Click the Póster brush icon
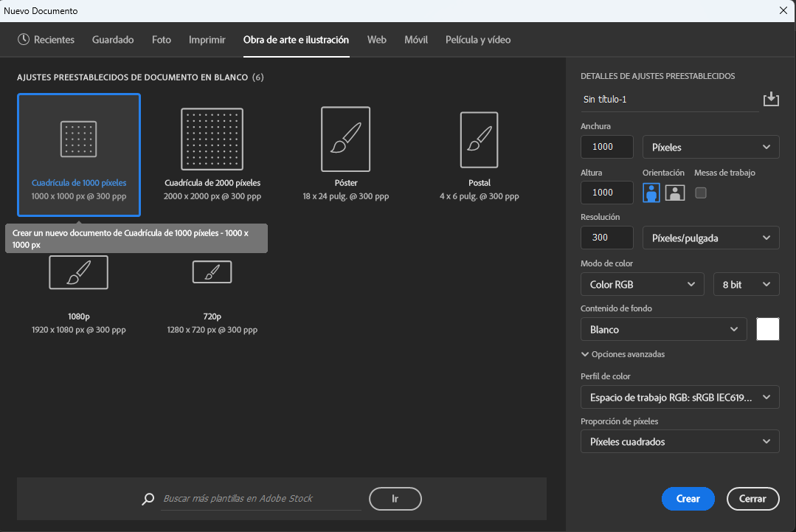Image resolution: width=796 pixels, height=532 pixels. pos(346,139)
